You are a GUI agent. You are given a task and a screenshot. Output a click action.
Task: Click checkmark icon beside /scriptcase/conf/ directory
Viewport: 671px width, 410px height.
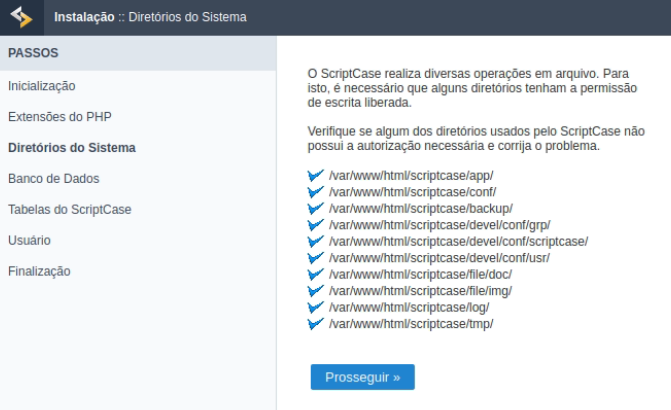pos(316,192)
